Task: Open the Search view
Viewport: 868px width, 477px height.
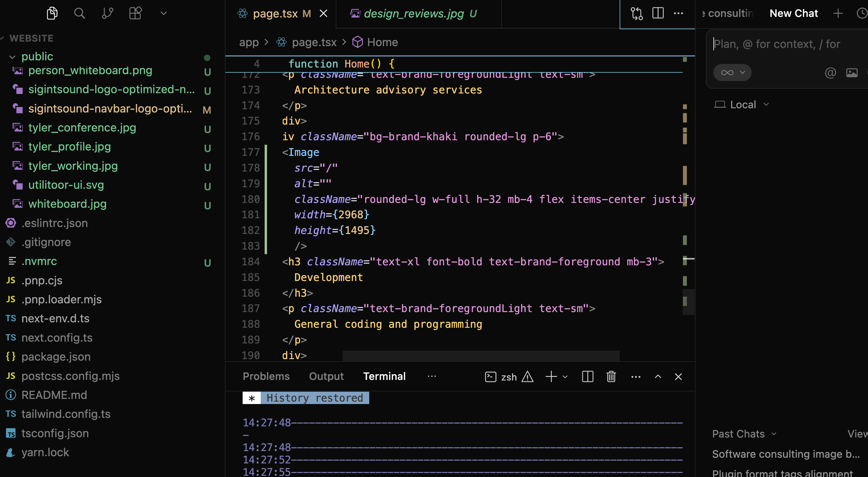Action: coord(80,13)
